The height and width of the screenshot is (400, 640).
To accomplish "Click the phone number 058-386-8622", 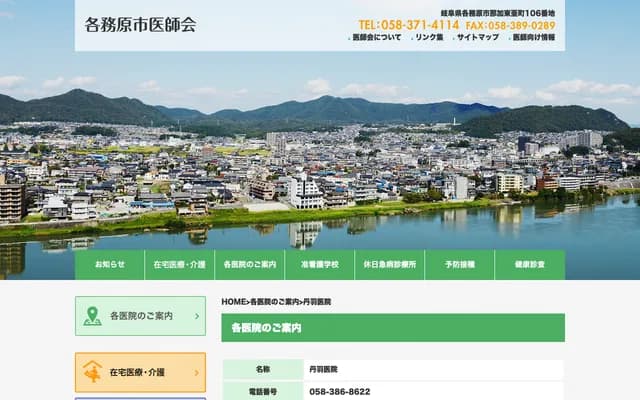I will [340, 392].
